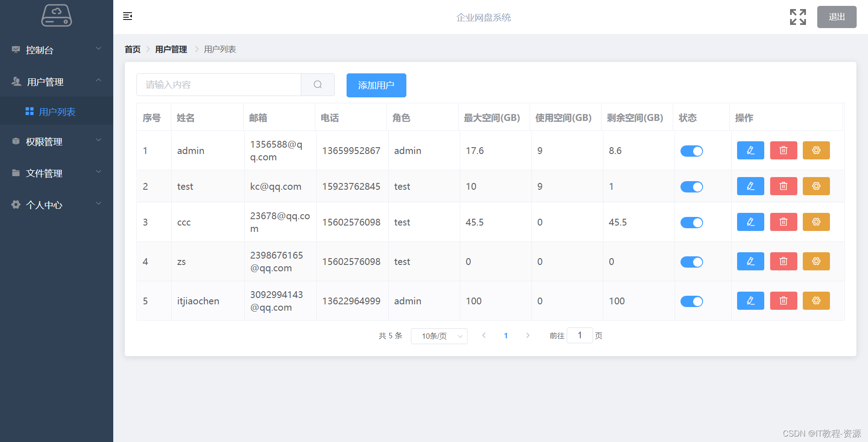The width and height of the screenshot is (868, 442).
Task: Click the 权限管理 box icon in sidebar
Action: (16, 141)
